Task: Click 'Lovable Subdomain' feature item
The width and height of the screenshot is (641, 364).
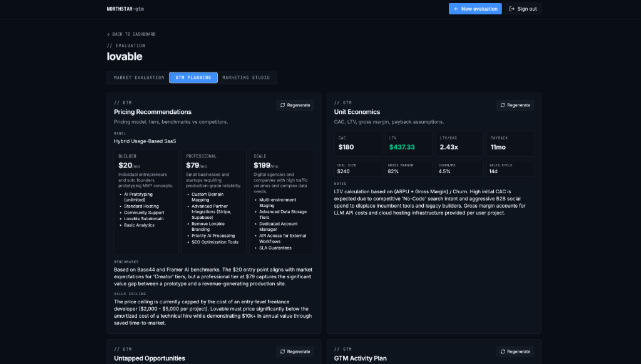Action: pos(143,218)
